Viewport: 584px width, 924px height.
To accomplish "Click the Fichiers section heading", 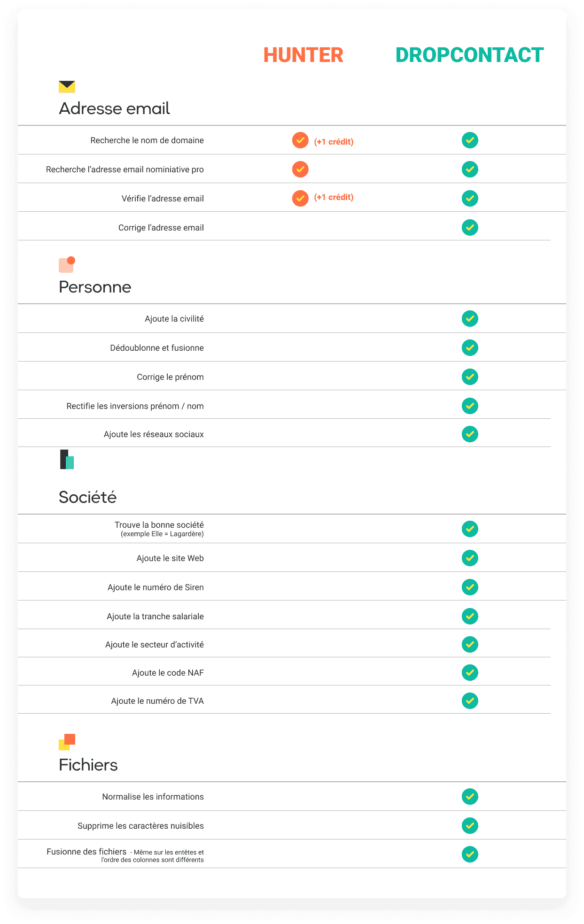I will click(88, 765).
